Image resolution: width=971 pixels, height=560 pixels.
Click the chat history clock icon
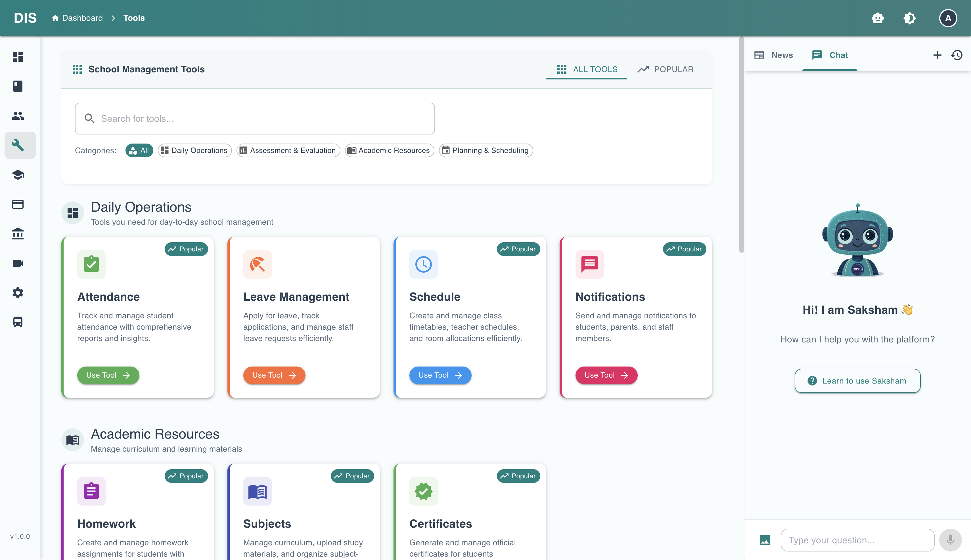[x=957, y=55]
